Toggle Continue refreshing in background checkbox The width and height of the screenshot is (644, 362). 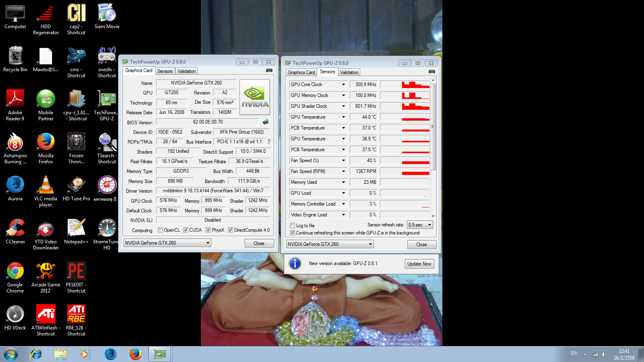click(293, 233)
